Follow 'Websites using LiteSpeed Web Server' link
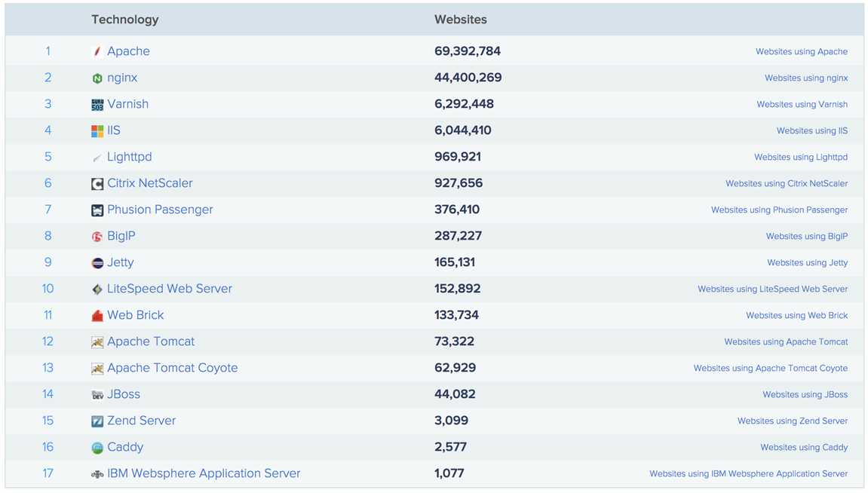868x493 pixels. coord(773,289)
